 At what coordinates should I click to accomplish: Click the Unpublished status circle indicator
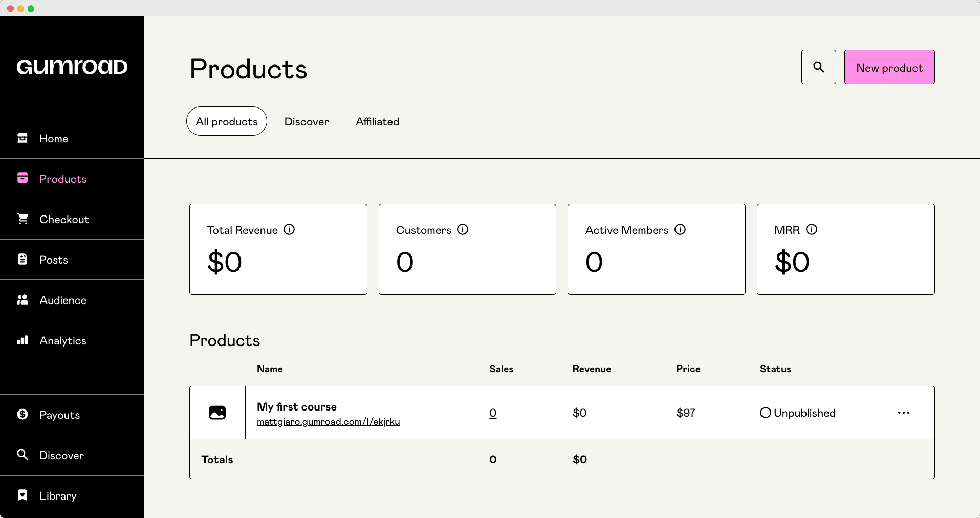[x=765, y=413]
